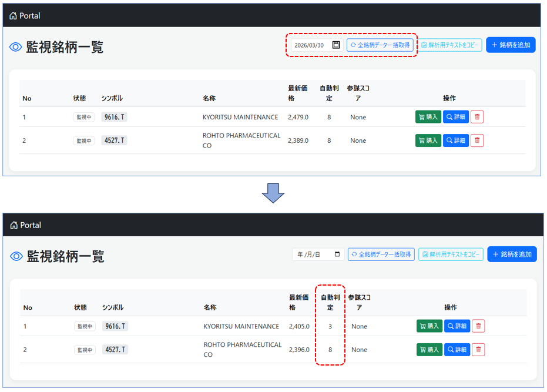
Task: Click the trash icon for ROHTO priced 2,396.0
Action: (x=478, y=350)
